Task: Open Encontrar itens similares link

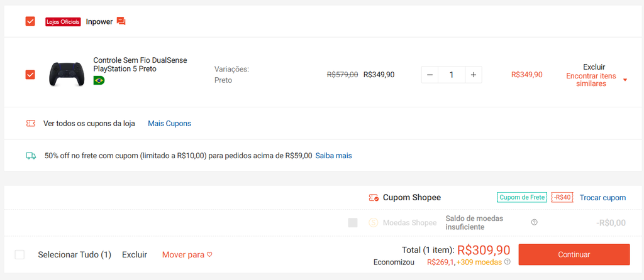Action: [x=591, y=80]
